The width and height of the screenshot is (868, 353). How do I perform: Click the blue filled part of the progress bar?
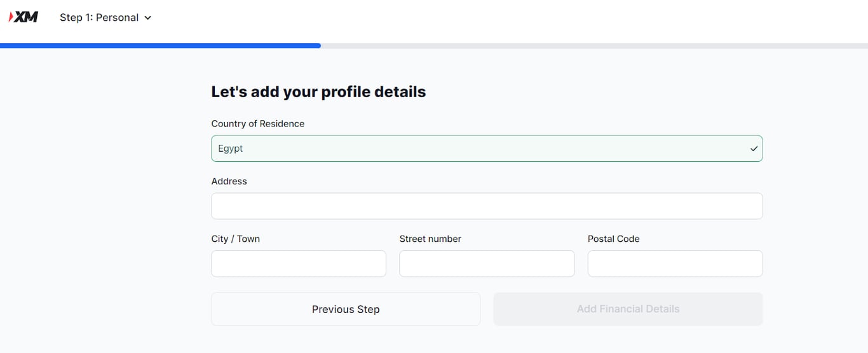pyautogui.click(x=160, y=46)
